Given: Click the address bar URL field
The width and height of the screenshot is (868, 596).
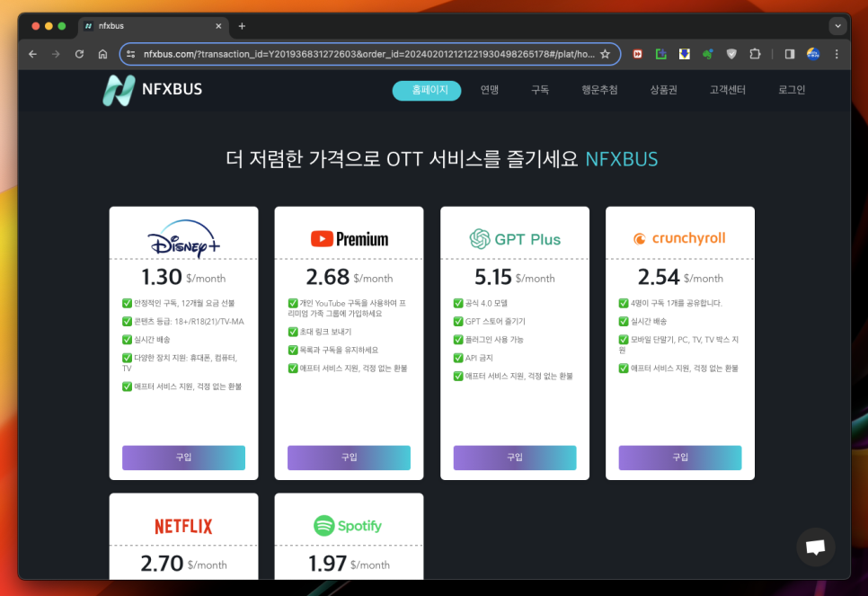Looking at the screenshot, I should (x=369, y=54).
